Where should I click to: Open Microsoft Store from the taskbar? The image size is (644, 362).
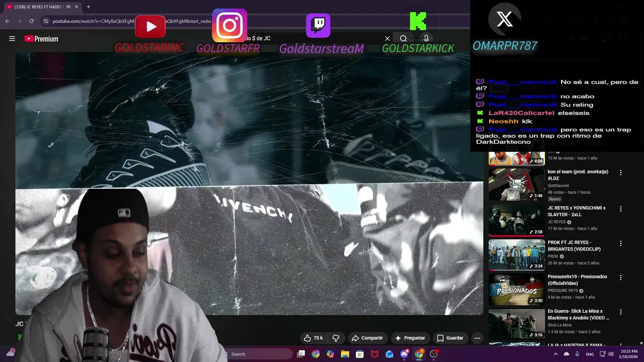pyautogui.click(x=360, y=354)
